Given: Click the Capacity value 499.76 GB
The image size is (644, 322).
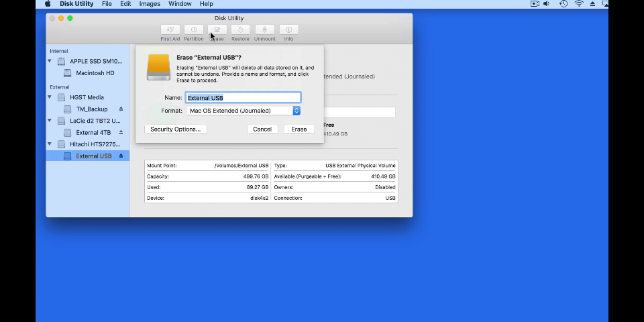Looking at the screenshot, I should (x=256, y=176).
